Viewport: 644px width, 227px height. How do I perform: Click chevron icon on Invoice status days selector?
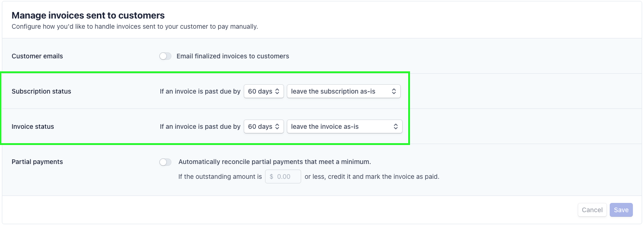coord(277,126)
